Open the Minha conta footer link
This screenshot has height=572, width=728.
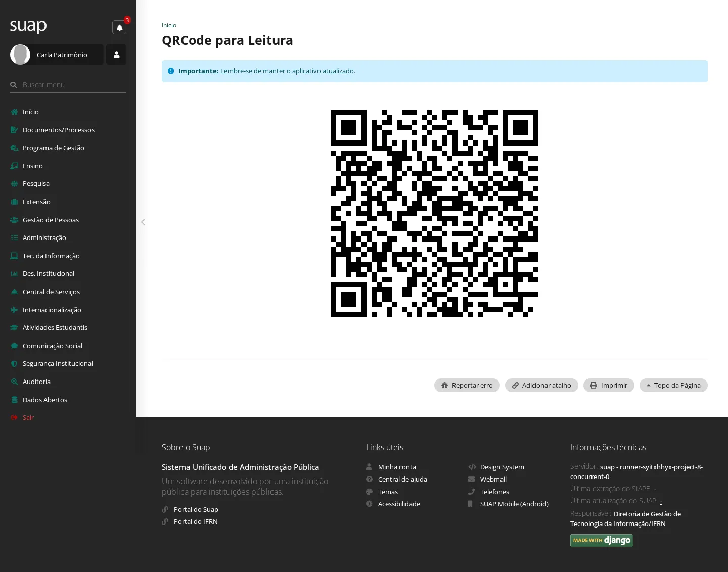(397, 467)
